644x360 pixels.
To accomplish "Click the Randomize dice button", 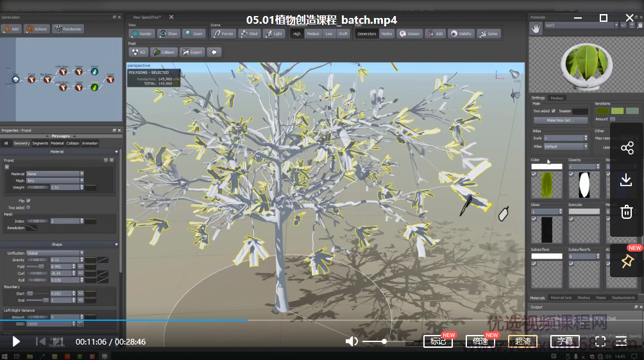I will [x=67, y=29].
